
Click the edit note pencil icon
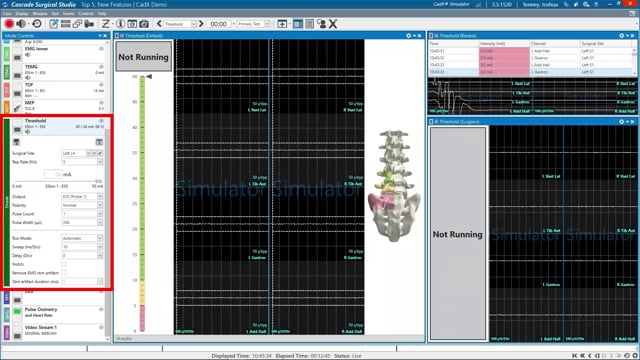[54, 24]
